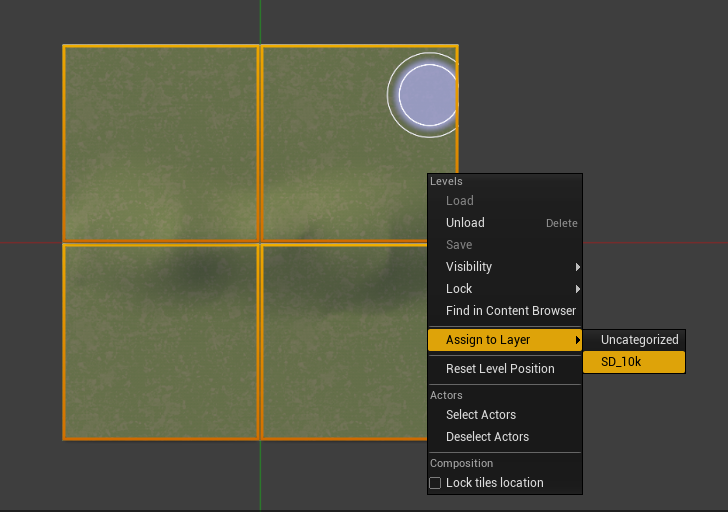Click the Unload menu entry
This screenshot has width=728, height=512.
505,223
